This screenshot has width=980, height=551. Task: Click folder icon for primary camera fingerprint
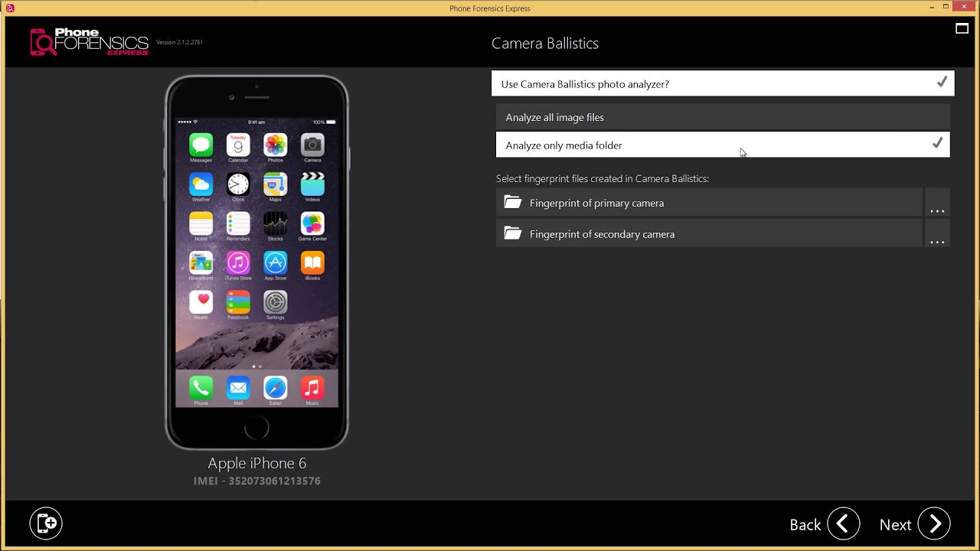click(x=513, y=203)
